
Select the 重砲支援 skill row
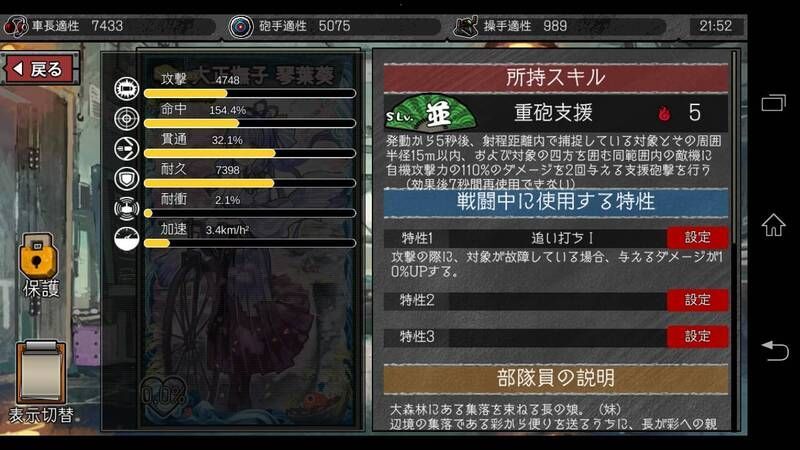[556, 113]
